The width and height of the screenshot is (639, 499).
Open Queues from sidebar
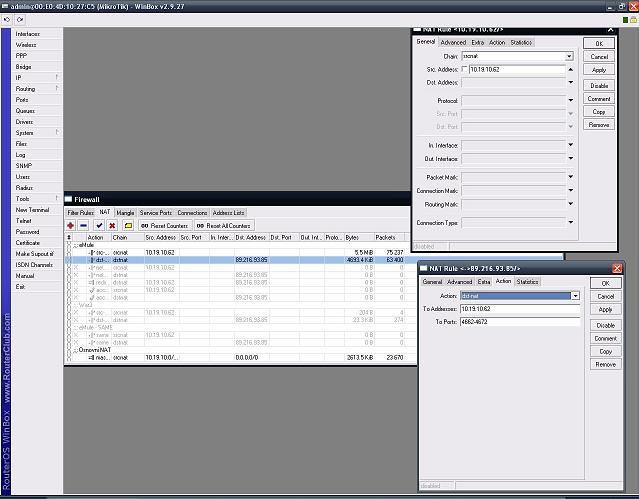[37, 111]
